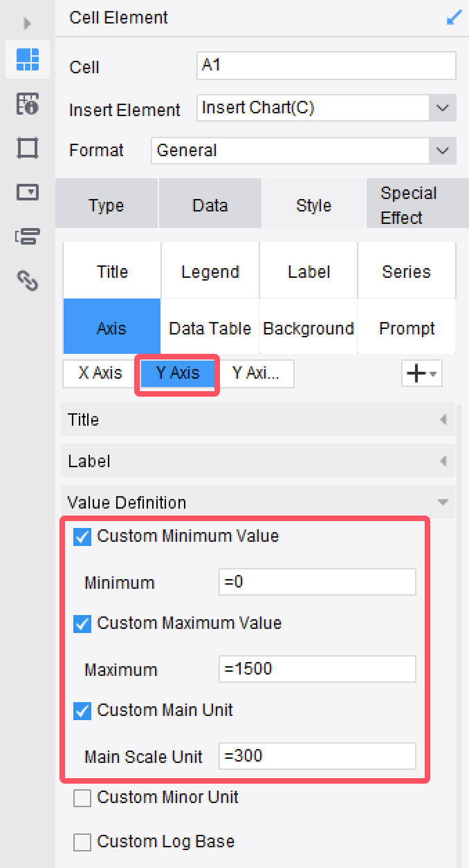Click the Cell input field showing A1
Image resolution: width=469 pixels, height=868 pixels.
326,66
